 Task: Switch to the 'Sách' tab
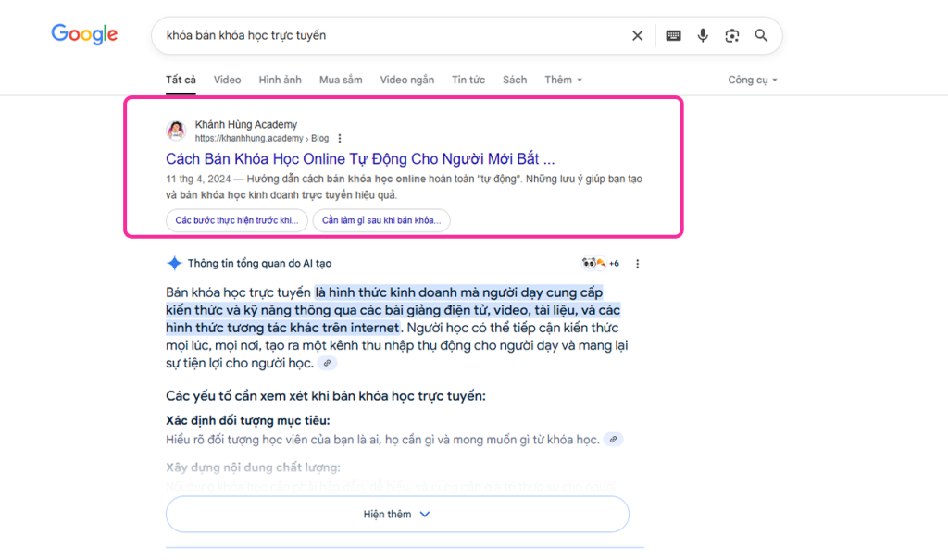coord(515,80)
